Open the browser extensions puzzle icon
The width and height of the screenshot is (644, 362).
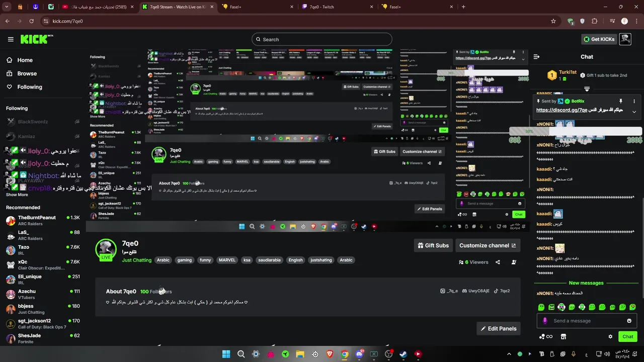595,21
